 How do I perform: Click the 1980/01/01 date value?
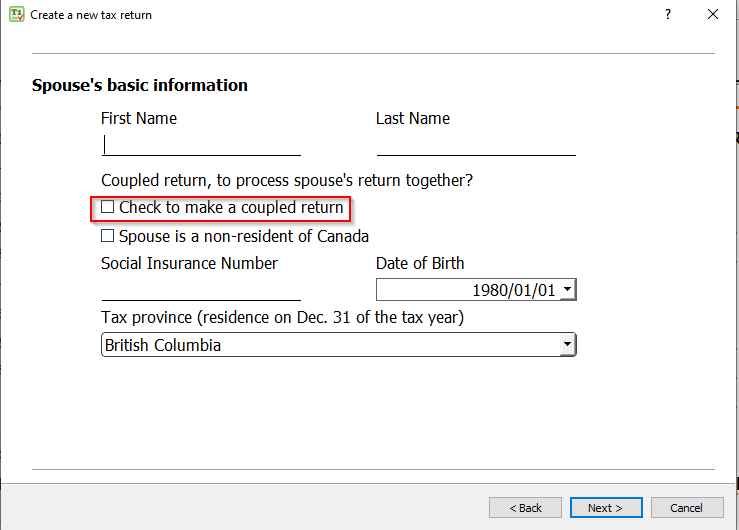514,290
